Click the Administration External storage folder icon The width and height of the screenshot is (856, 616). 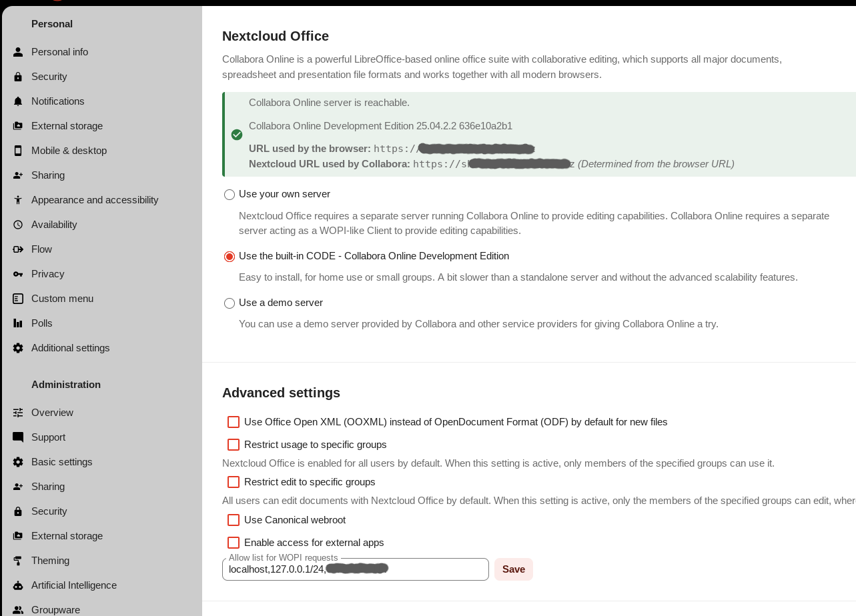click(18, 536)
